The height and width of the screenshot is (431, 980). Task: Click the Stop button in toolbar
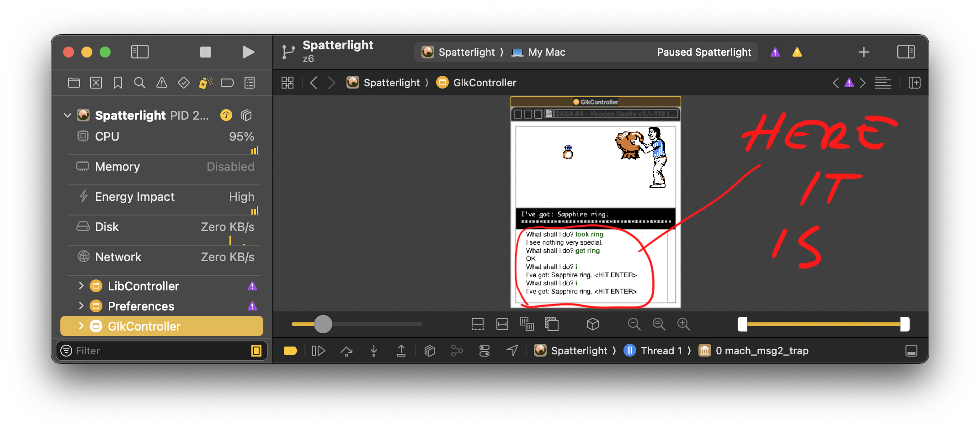(206, 52)
